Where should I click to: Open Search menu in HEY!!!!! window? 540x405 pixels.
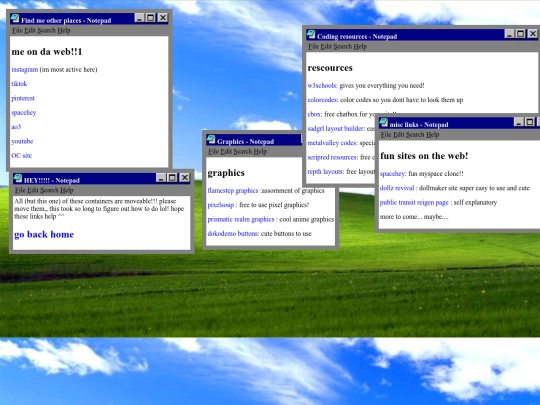(49, 190)
